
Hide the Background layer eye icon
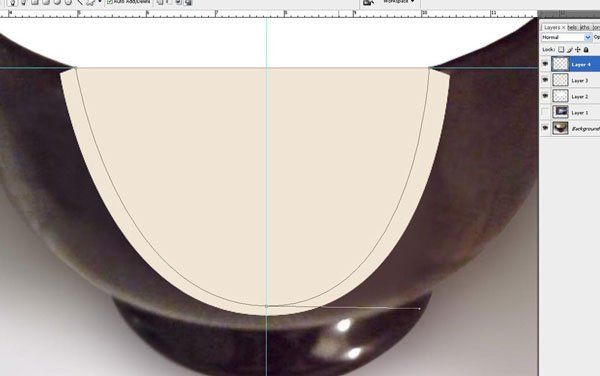tap(545, 128)
